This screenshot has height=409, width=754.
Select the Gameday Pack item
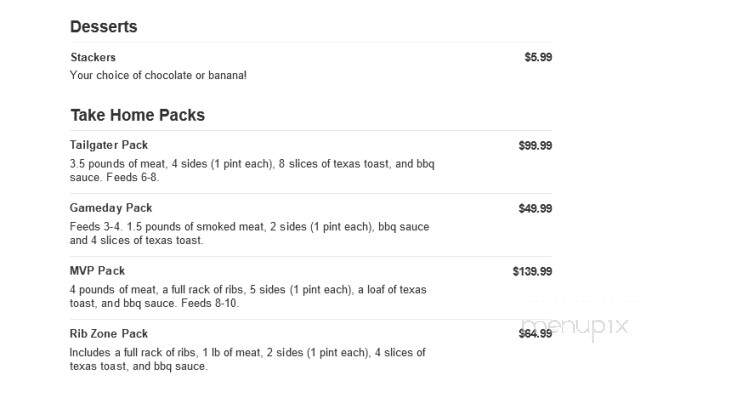coord(111,208)
